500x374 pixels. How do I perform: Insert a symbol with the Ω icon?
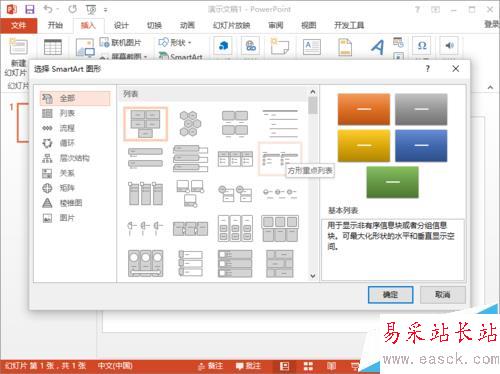click(x=422, y=46)
